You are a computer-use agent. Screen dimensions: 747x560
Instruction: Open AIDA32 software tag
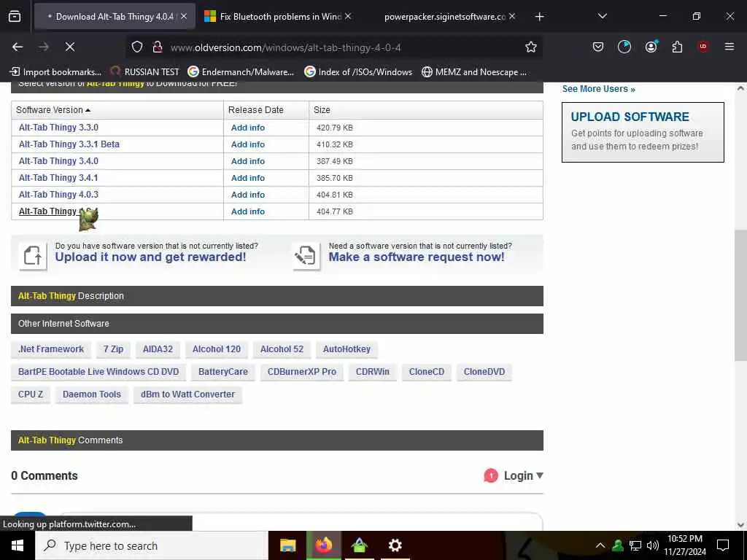[158, 349]
